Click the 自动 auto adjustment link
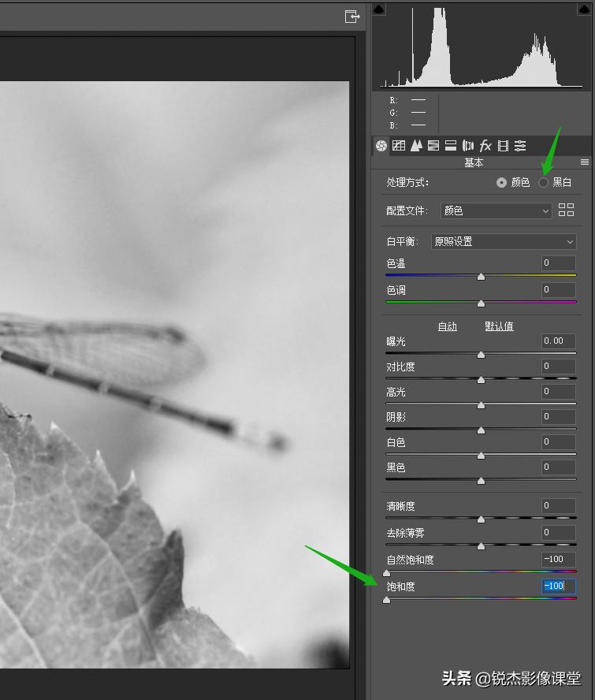The height and width of the screenshot is (700, 595). pos(448,326)
